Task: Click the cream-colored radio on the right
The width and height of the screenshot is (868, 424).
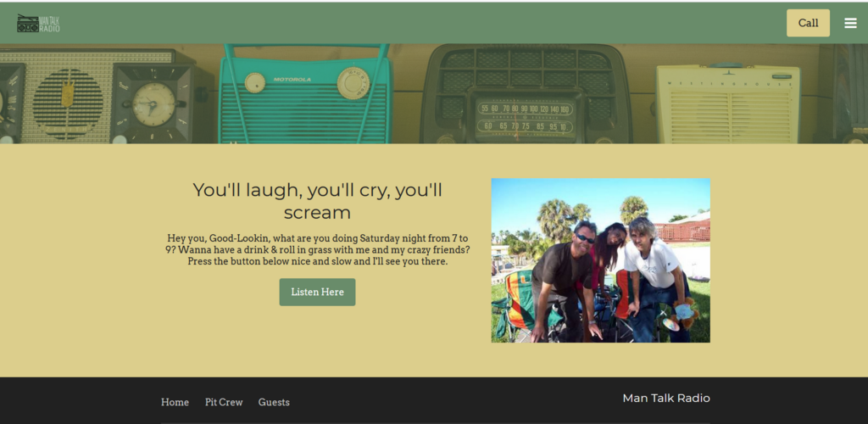Action: tap(727, 104)
